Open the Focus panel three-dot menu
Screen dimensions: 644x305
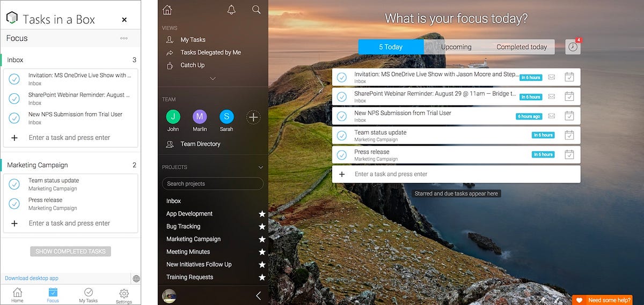point(124,38)
